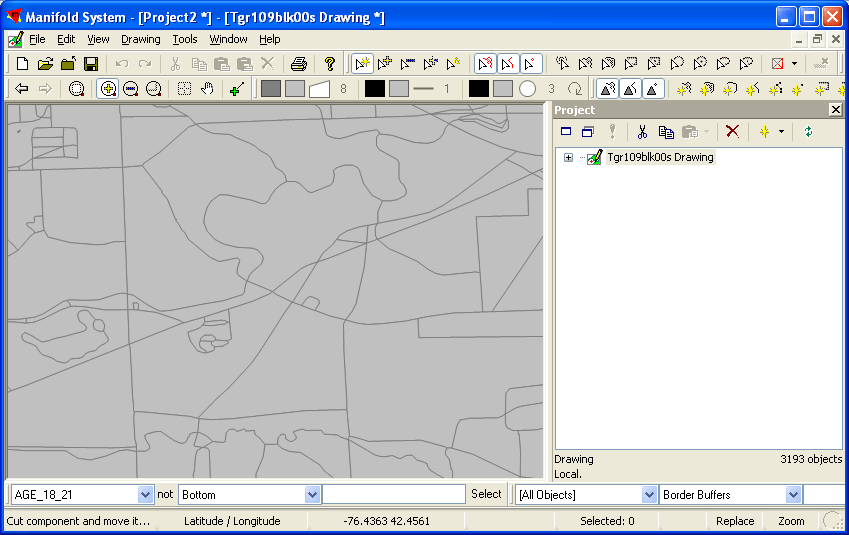Open the Border Buffers operation dropdown
The height and width of the screenshot is (535, 849).
[793, 495]
